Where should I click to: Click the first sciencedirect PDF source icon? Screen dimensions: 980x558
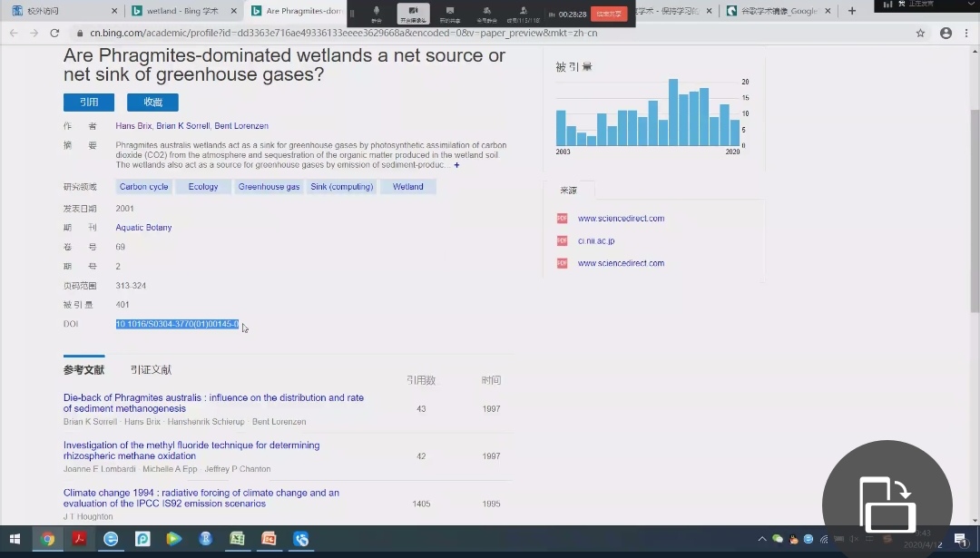[562, 219]
